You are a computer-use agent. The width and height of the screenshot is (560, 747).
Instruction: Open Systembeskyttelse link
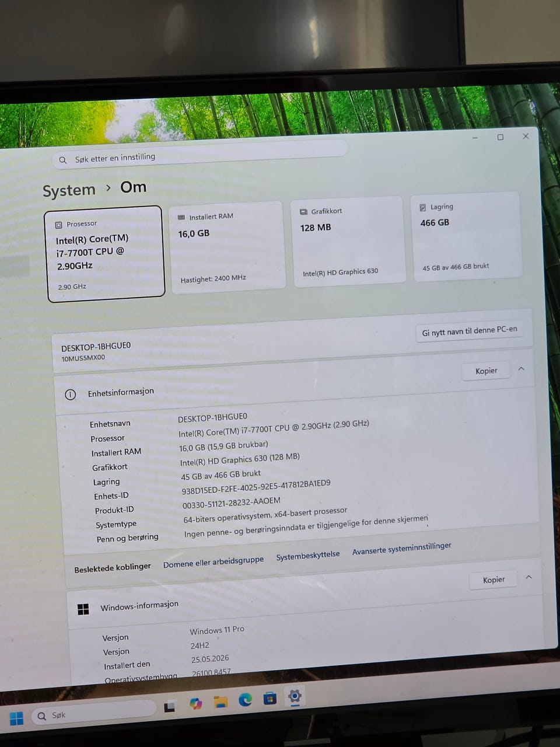[308, 555]
